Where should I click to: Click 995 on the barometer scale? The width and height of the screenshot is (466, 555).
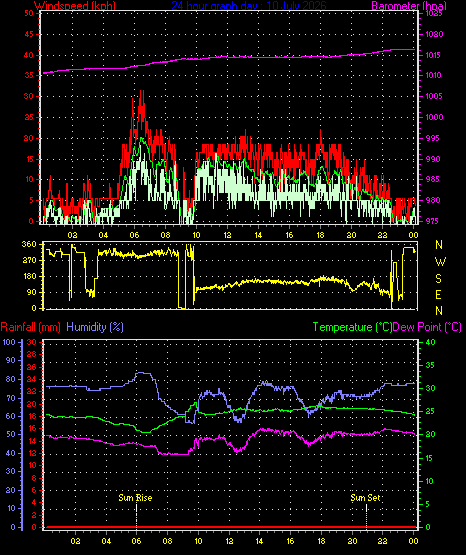coord(433,138)
